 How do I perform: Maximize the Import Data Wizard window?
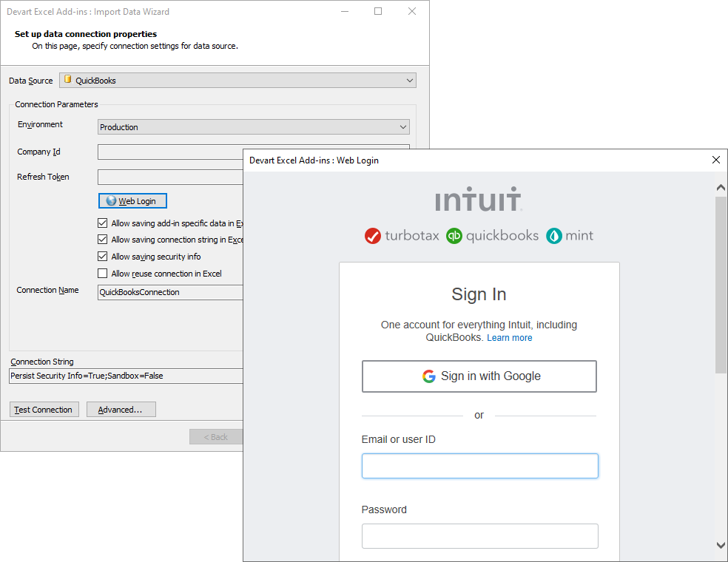[378, 11]
